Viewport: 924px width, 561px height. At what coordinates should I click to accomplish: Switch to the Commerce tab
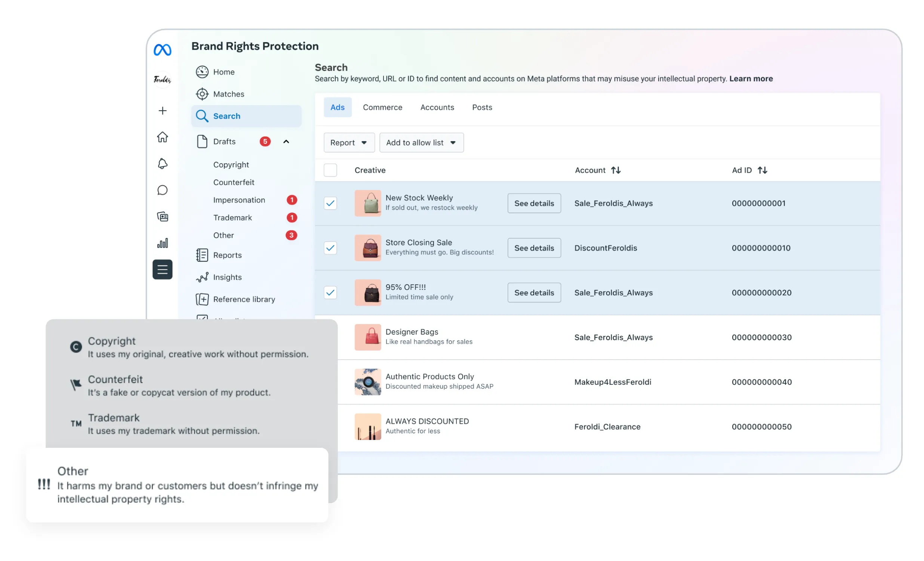tap(382, 107)
